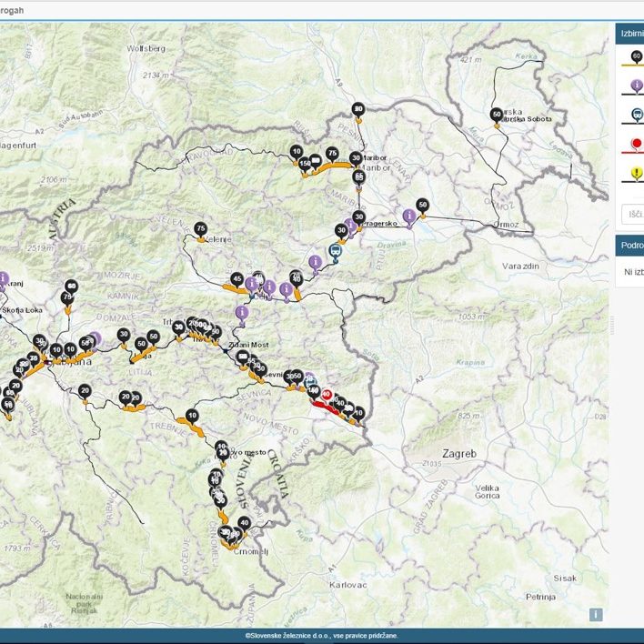This screenshot has height=644, width=644.
Task: Open the 75 speed marker near Velenje
Action: coord(201,228)
